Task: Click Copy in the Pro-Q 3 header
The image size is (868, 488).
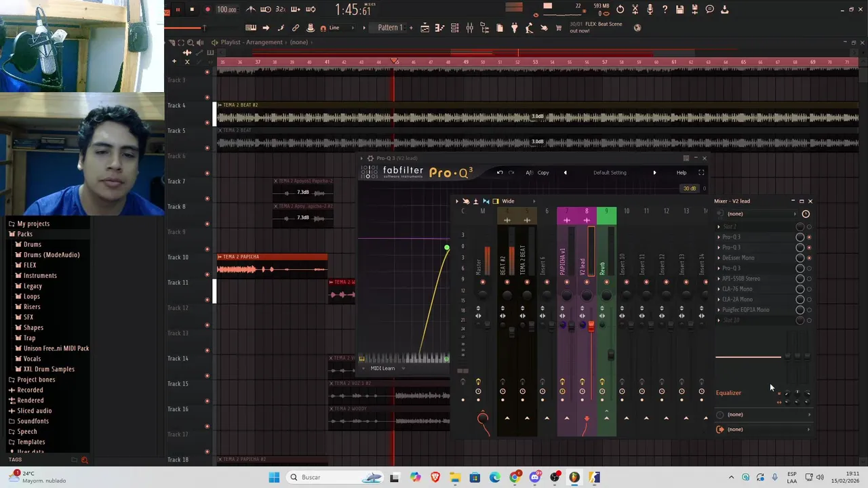Action: tap(543, 173)
